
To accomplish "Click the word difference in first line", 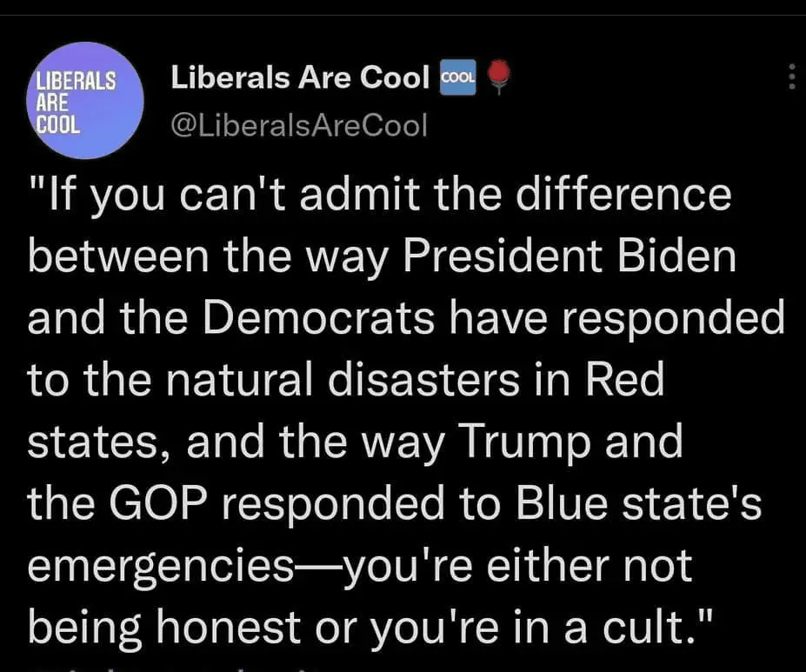I will coord(623,194).
